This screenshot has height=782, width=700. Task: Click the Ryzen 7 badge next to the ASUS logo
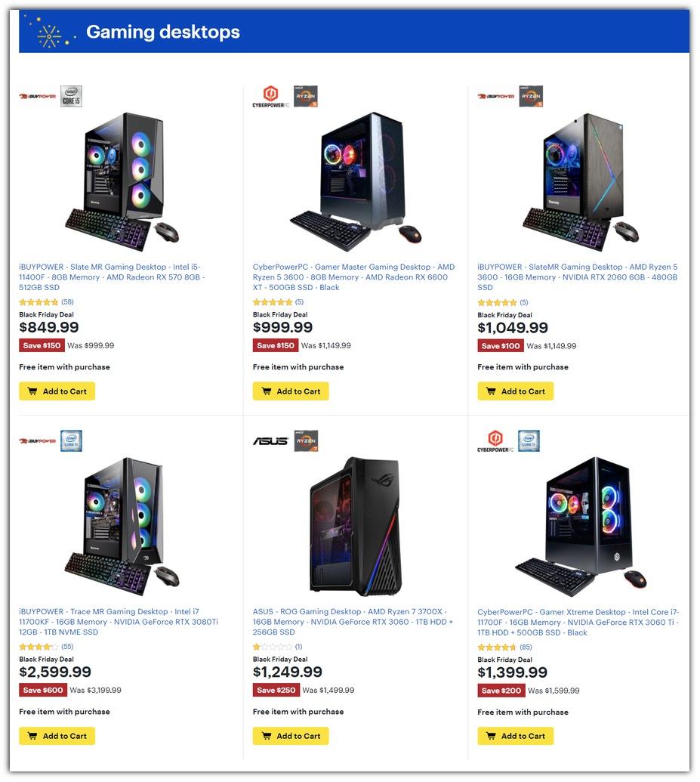306,441
